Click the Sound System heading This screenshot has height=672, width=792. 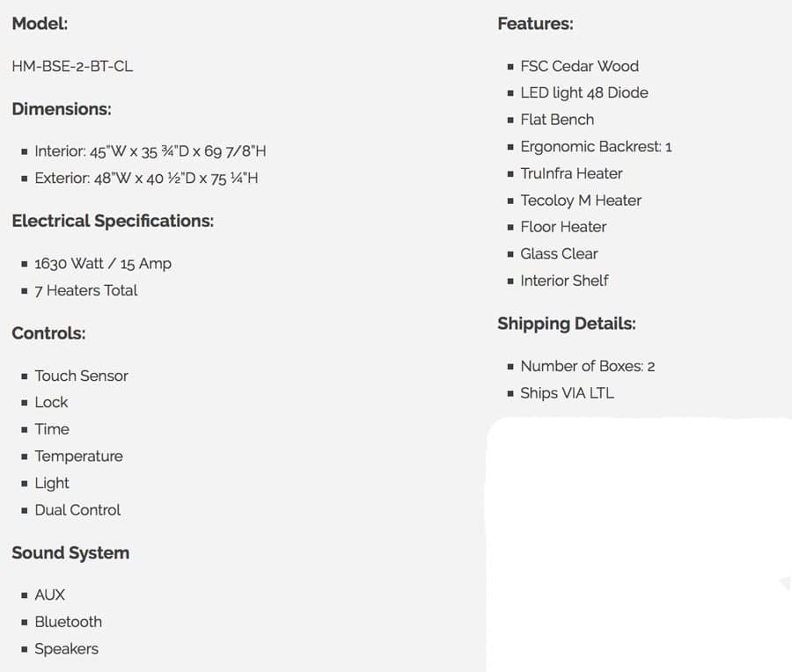pos(70,552)
